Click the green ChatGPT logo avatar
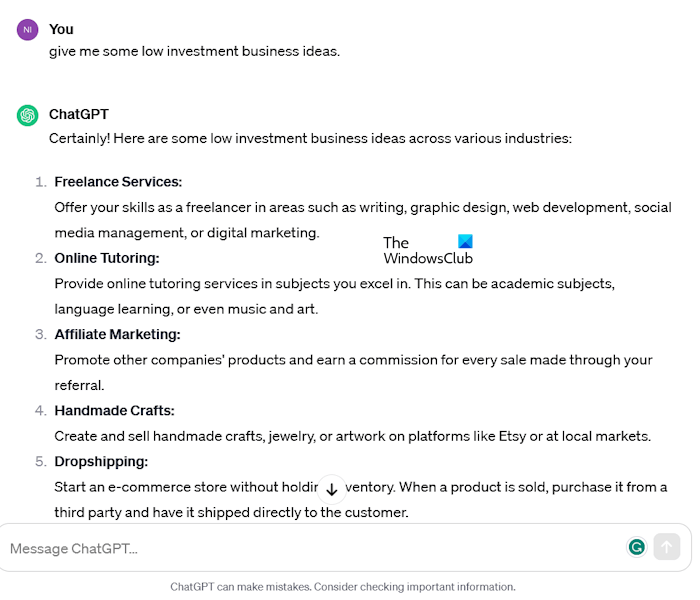Image resolution: width=700 pixels, height=600 pixels. click(x=27, y=115)
